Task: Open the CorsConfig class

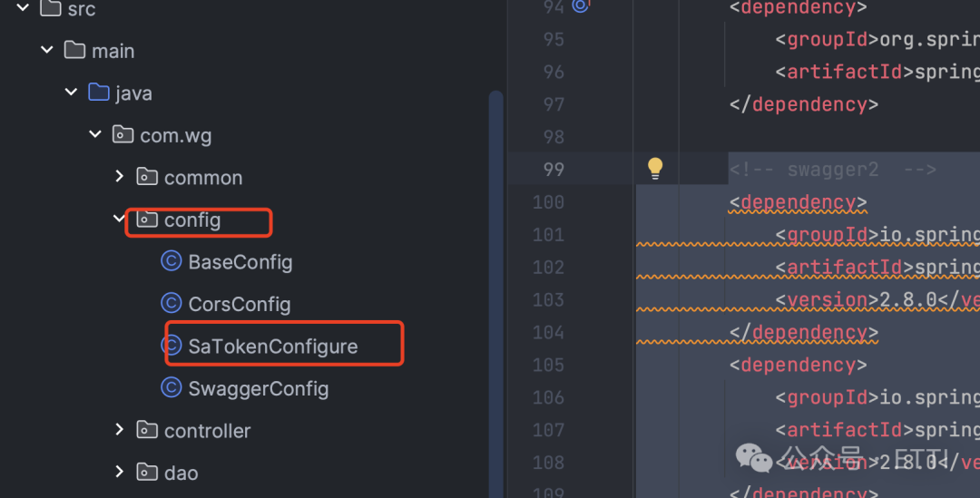Action: [x=239, y=304]
